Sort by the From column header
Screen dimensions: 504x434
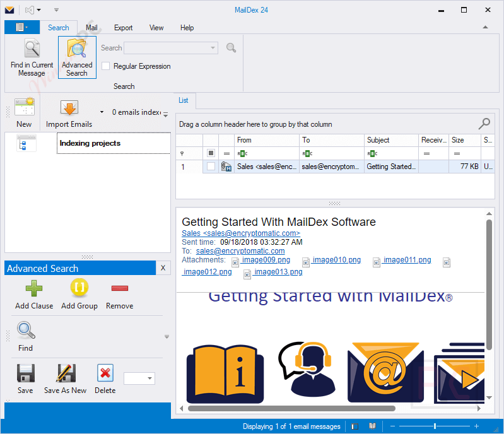(x=266, y=140)
